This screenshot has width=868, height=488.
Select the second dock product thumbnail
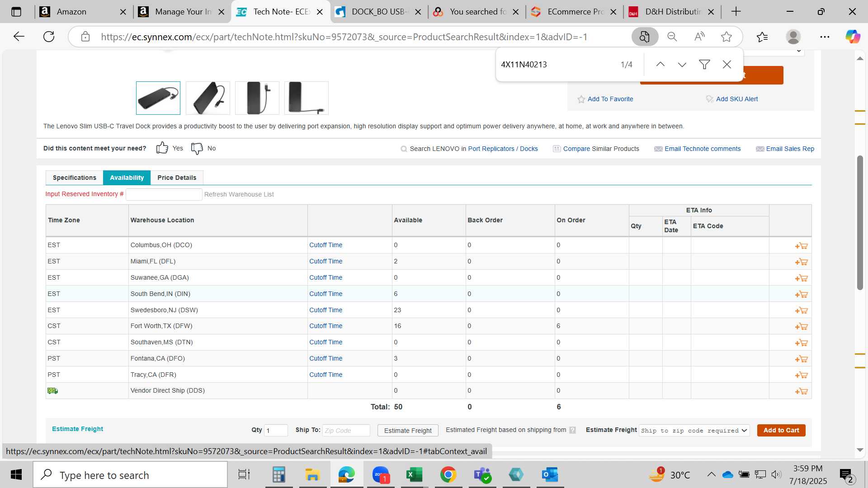[208, 98]
